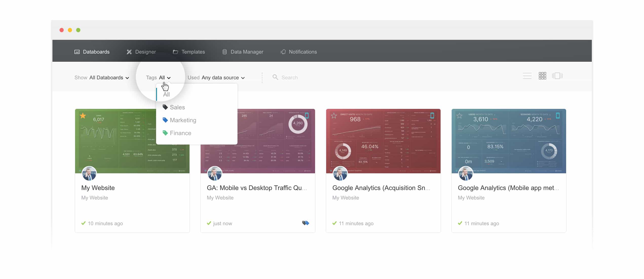644x279 pixels.
Task: Star the Google Analytics Mobile app databoard
Action: coord(459,116)
